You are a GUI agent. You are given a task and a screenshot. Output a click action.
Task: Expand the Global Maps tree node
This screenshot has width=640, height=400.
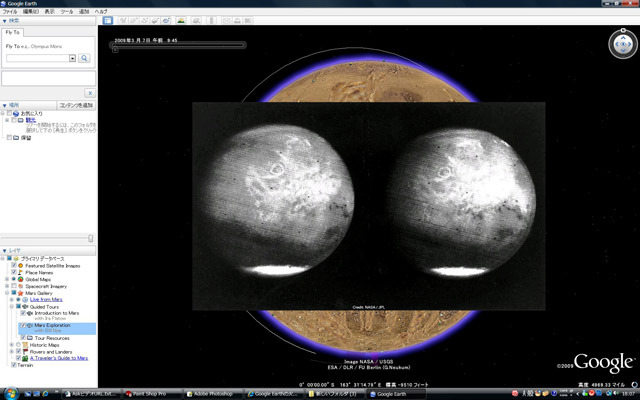pos(7,279)
